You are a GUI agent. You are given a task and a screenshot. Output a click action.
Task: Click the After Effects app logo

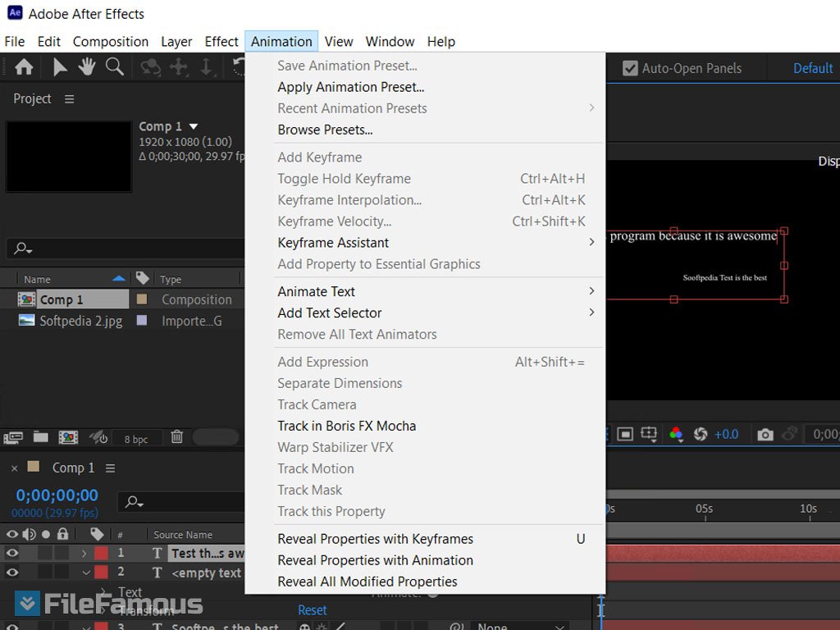[x=15, y=13]
